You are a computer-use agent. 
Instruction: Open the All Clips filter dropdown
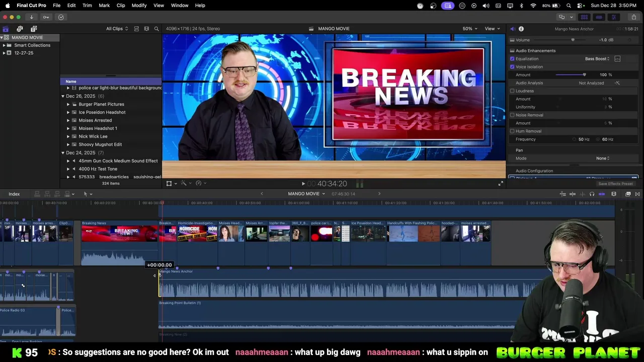(117, 29)
